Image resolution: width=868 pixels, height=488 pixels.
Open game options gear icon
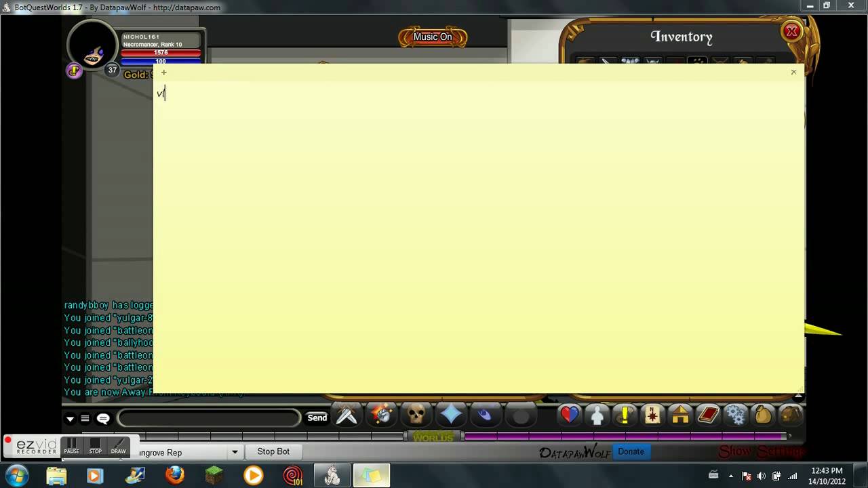click(x=736, y=414)
